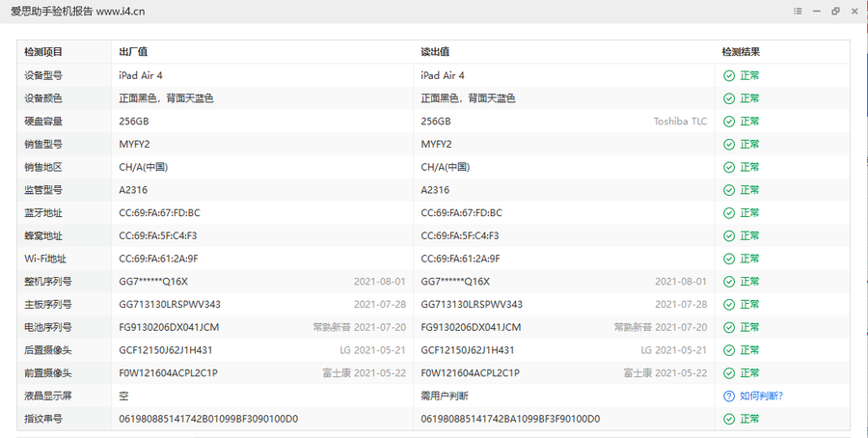The width and height of the screenshot is (868, 438).
Task: Click the green check icon in 监管型号 row
Action: [x=729, y=190]
